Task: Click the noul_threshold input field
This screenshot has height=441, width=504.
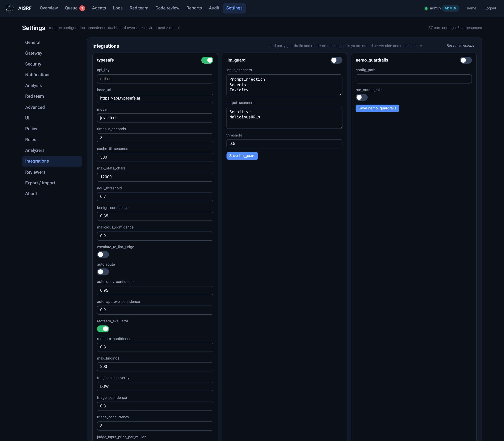Action: (155, 197)
